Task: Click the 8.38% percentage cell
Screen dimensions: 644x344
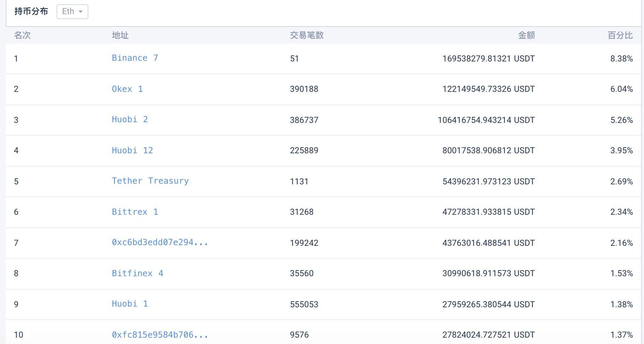Action: tap(621, 59)
